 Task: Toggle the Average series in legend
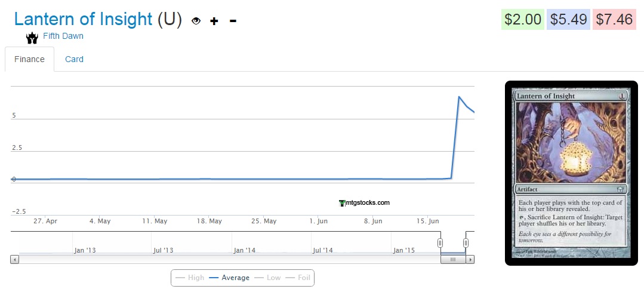[x=230, y=278]
